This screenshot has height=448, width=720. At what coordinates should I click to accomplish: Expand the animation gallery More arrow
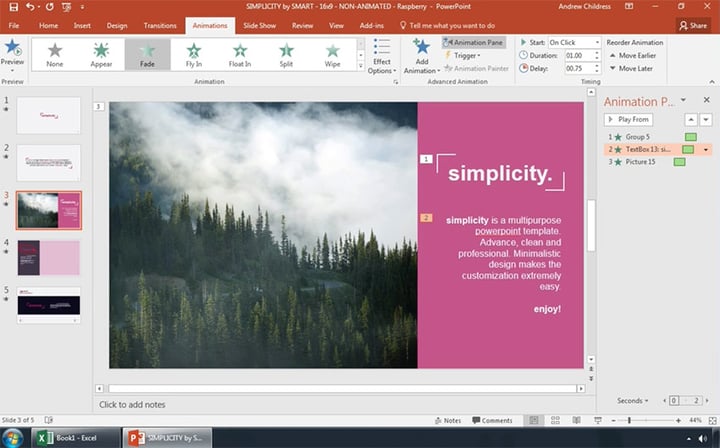click(361, 66)
